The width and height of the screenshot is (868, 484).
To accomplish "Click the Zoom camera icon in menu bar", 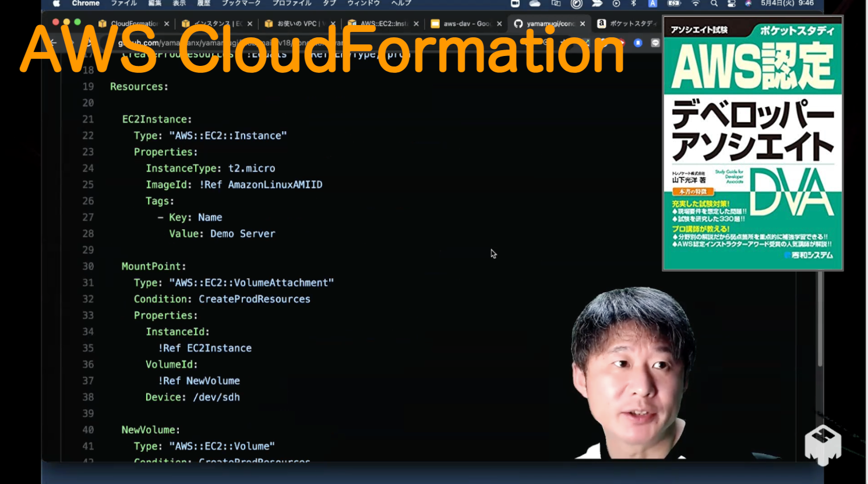I will pyautogui.click(x=515, y=3).
